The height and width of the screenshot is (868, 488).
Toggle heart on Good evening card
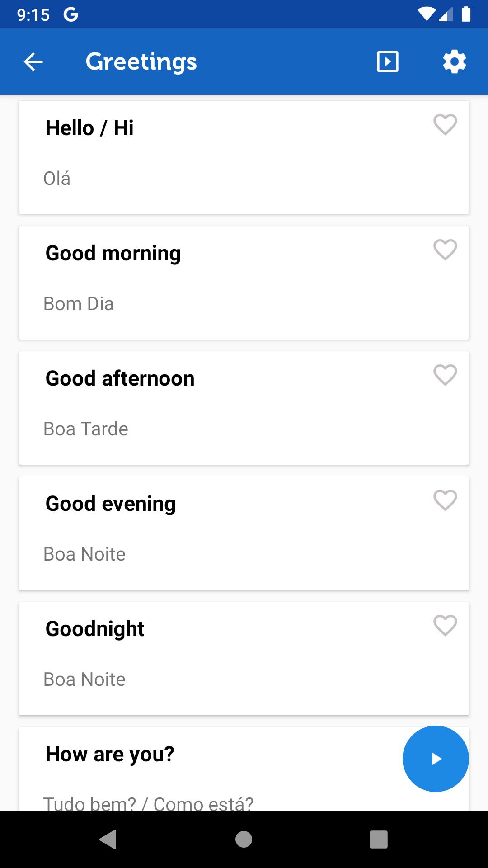coord(445,500)
